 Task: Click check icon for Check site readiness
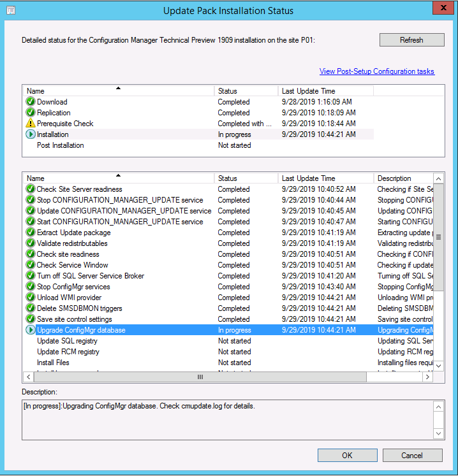point(31,254)
